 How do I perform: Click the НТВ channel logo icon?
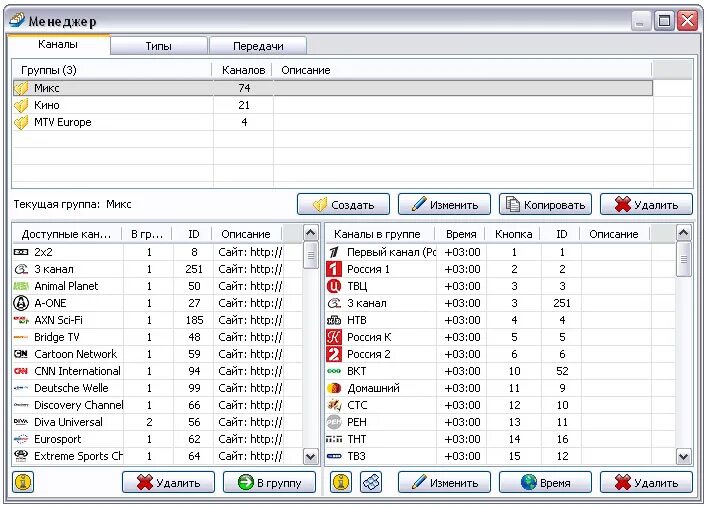point(334,320)
